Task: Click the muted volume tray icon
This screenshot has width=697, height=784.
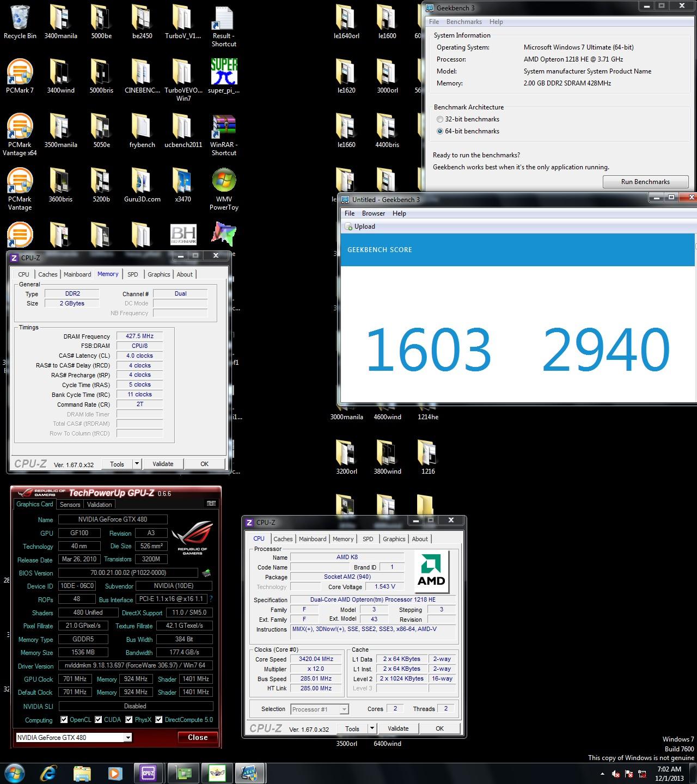Action: pos(616,774)
